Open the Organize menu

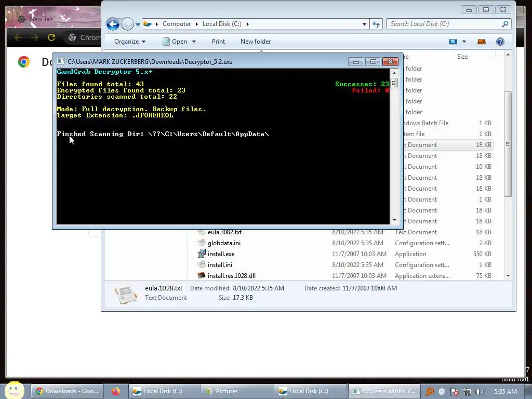click(x=129, y=42)
